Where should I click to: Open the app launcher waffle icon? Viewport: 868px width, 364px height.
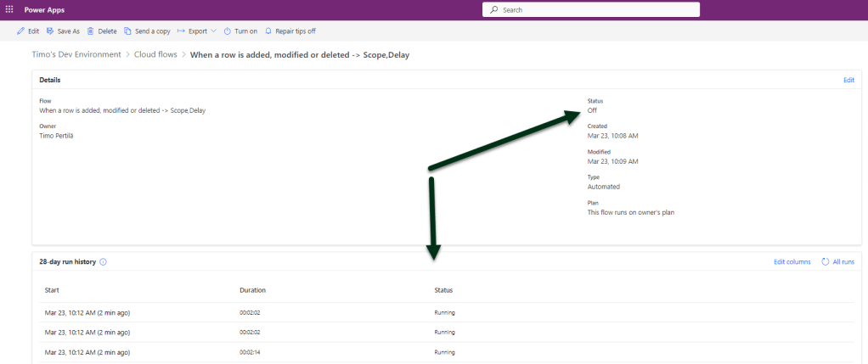pyautogui.click(x=9, y=9)
